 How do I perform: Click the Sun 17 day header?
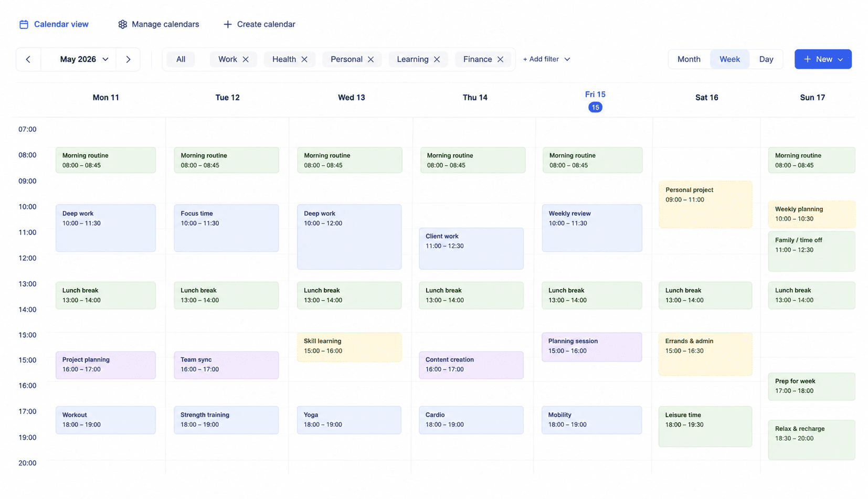click(812, 98)
